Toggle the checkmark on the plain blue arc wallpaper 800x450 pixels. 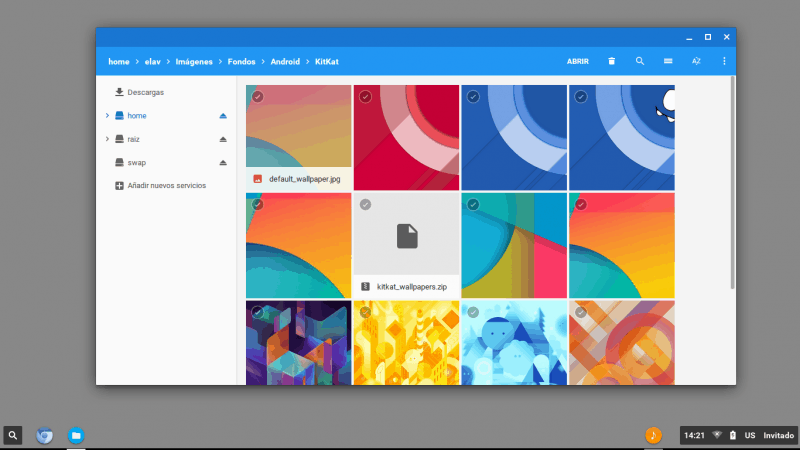(x=473, y=97)
